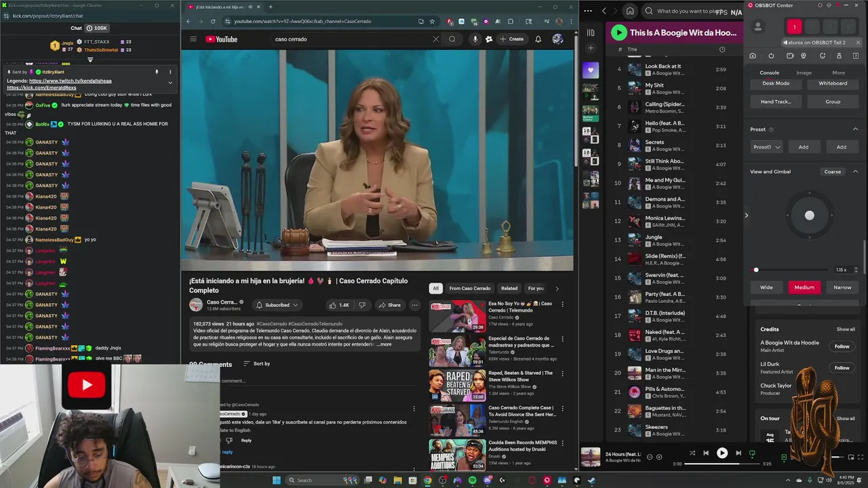868x488 pixels.
Task: Enable OBSBOT Hand Tracking
Action: (x=776, y=102)
